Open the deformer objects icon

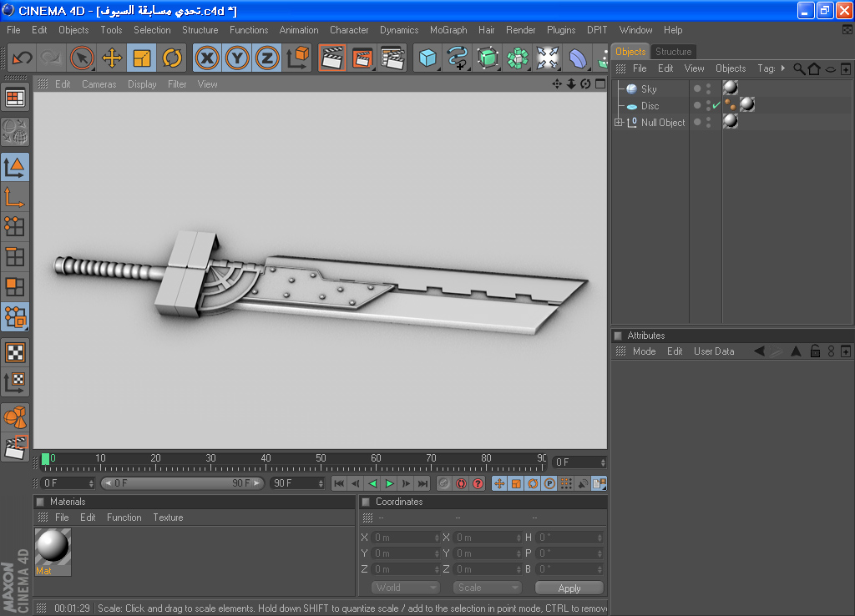pyautogui.click(x=578, y=58)
